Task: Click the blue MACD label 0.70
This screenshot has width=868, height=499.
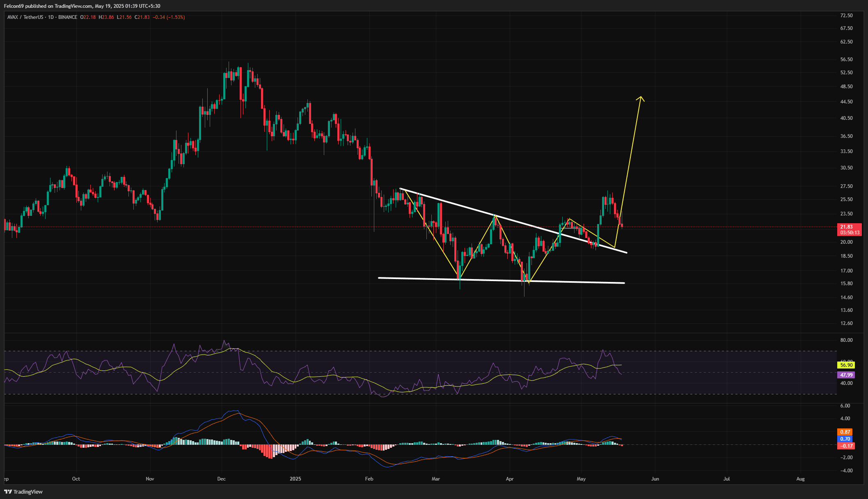Action: 845,439
